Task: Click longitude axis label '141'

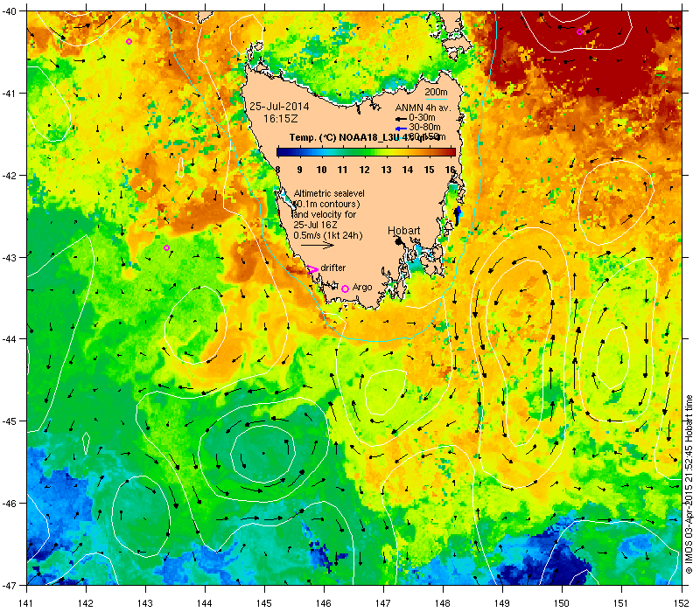Action: pyautogui.click(x=27, y=603)
